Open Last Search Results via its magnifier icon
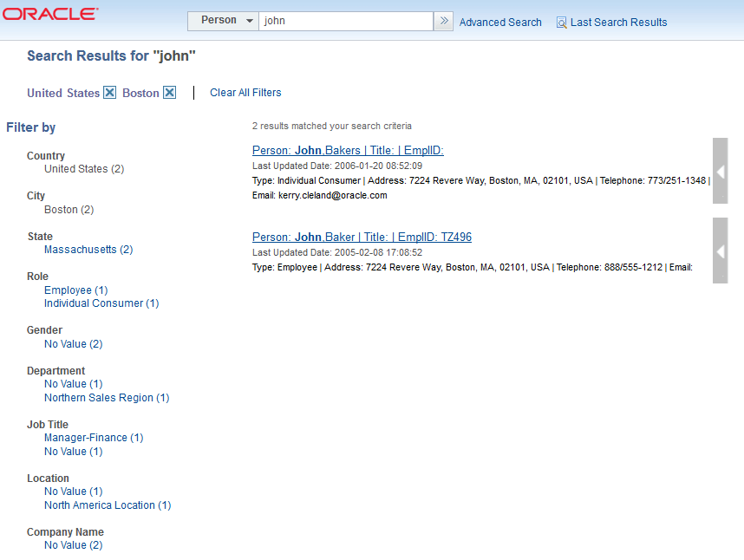 pyautogui.click(x=561, y=22)
